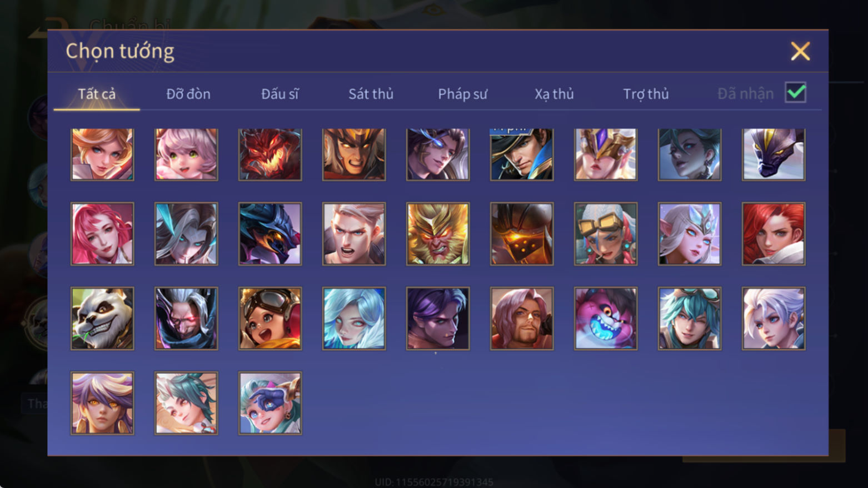Close the Chọn tướng dialog
This screenshot has height=488, width=868.
click(800, 51)
